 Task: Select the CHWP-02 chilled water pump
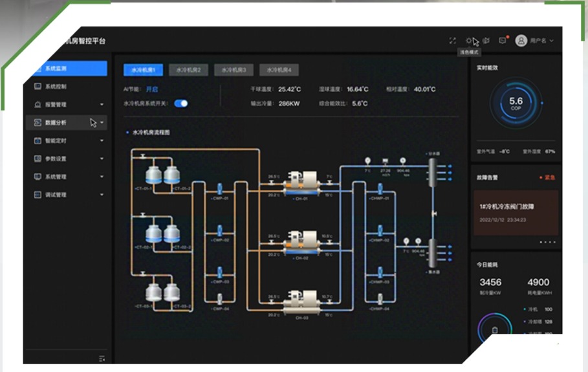pyautogui.click(x=378, y=229)
